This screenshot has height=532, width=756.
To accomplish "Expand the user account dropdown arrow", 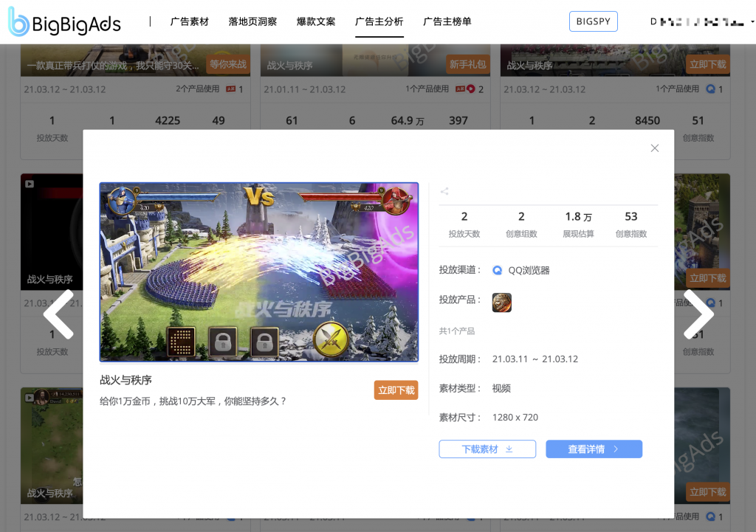I will point(752,21).
